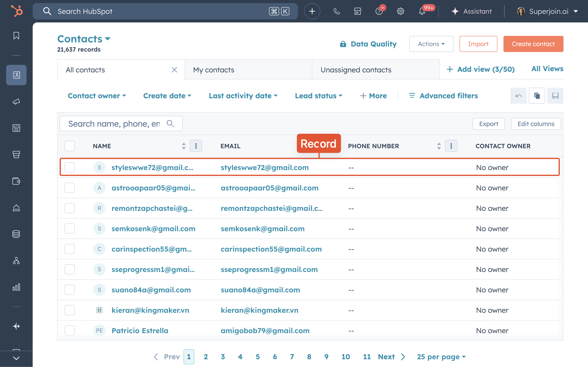Click the contact search name field
588x367 pixels.
tap(114, 124)
